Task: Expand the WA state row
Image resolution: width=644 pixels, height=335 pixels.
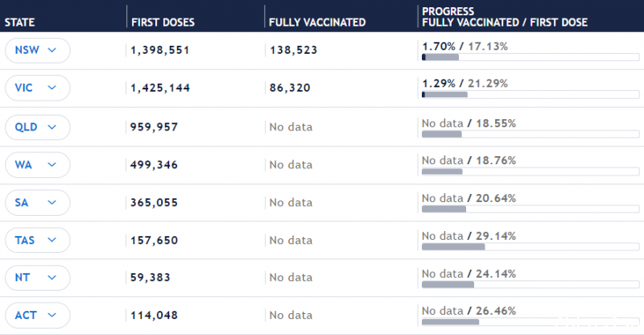Action: coord(37,165)
